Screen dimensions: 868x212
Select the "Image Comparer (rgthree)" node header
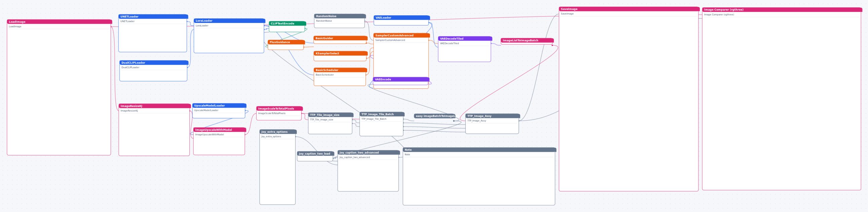pyautogui.click(x=782, y=10)
